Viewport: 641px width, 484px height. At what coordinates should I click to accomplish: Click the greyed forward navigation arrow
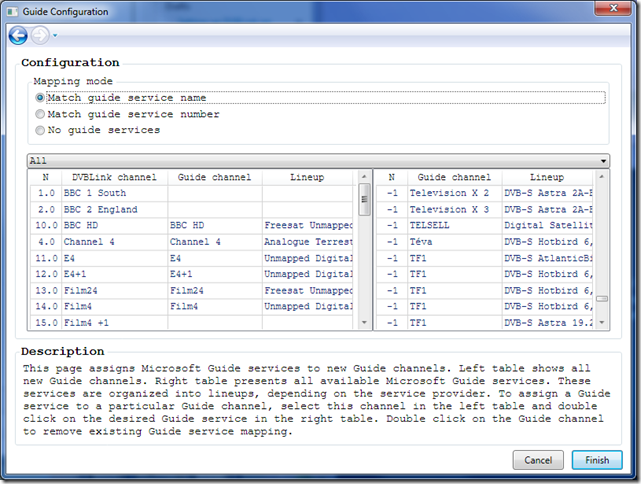pyautogui.click(x=40, y=35)
